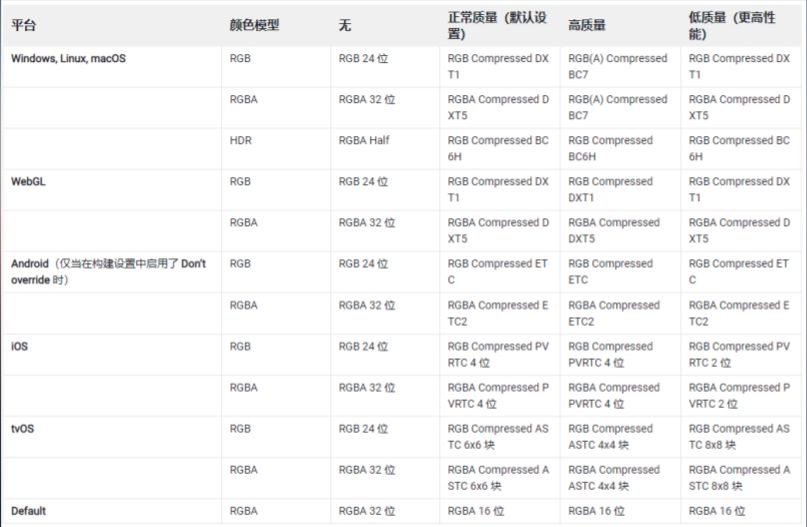807x527 pixels.
Task: Select the WebGL platform row label
Action: (31, 182)
